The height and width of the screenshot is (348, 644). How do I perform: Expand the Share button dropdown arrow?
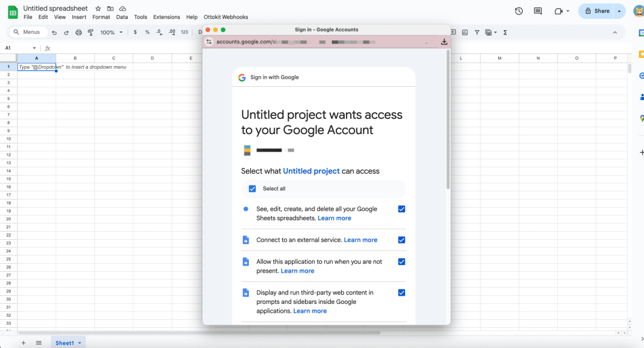[x=619, y=11]
